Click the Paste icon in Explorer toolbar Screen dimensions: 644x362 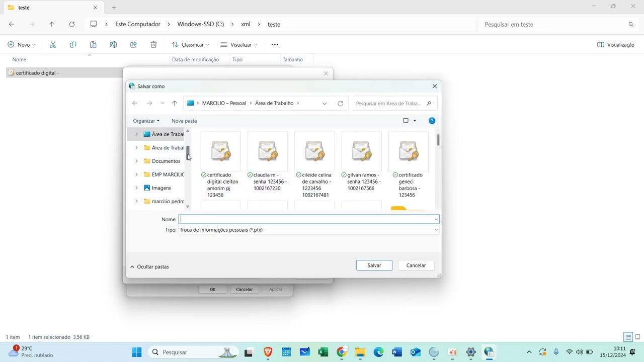(93, 45)
